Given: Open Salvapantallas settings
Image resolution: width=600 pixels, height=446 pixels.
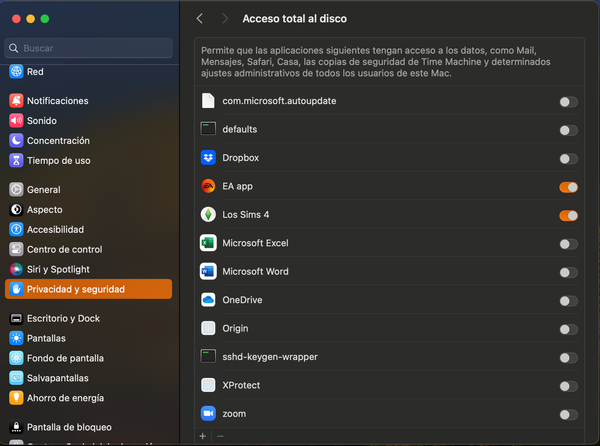Looking at the screenshot, I should (88, 378).
